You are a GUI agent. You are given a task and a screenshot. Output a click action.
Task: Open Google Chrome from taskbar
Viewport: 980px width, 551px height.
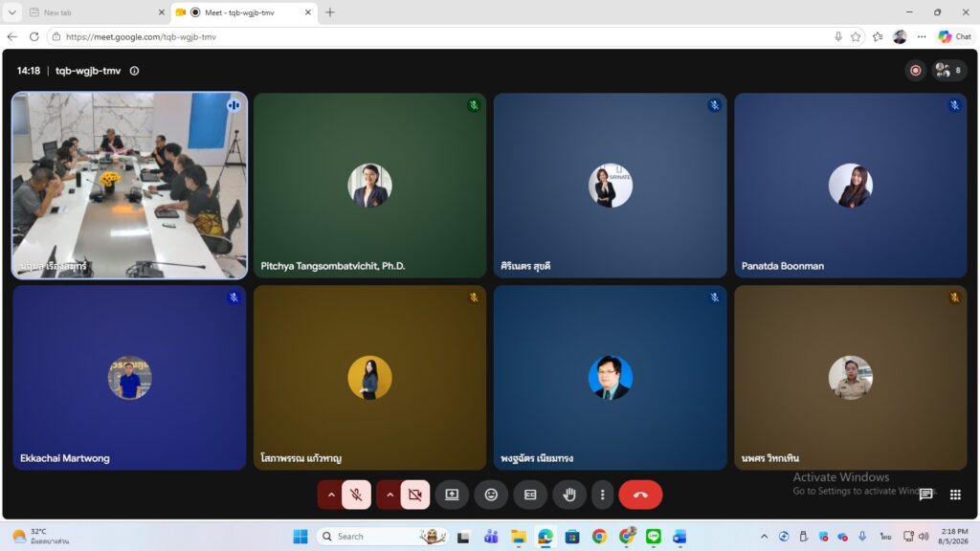pos(599,537)
